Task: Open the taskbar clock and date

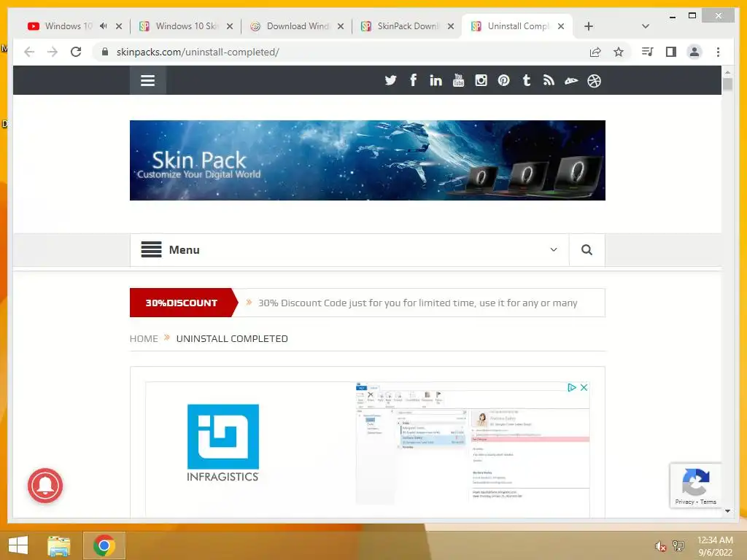Action: pos(715,546)
